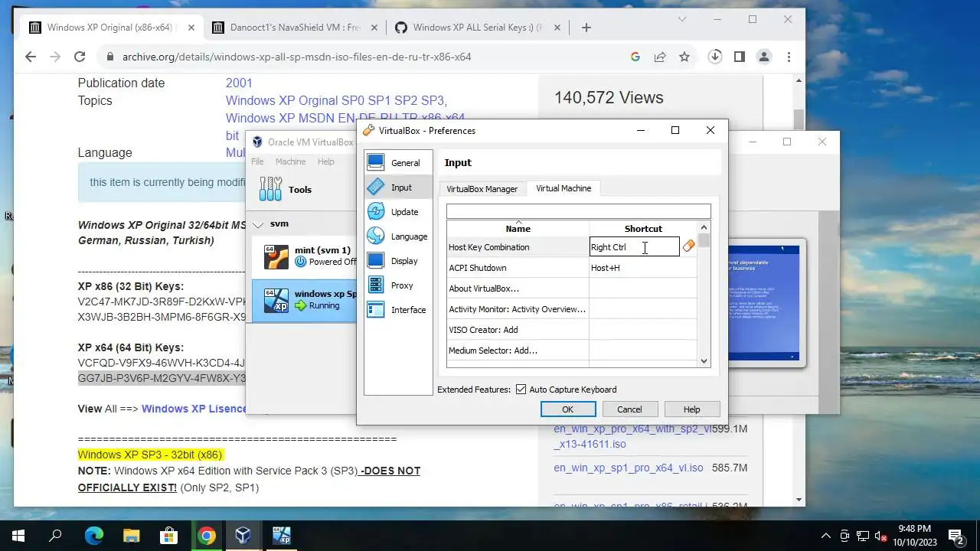The image size is (980, 551).
Task: Open the Machine menu in VirtualBox Manager
Action: [x=290, y=161]
